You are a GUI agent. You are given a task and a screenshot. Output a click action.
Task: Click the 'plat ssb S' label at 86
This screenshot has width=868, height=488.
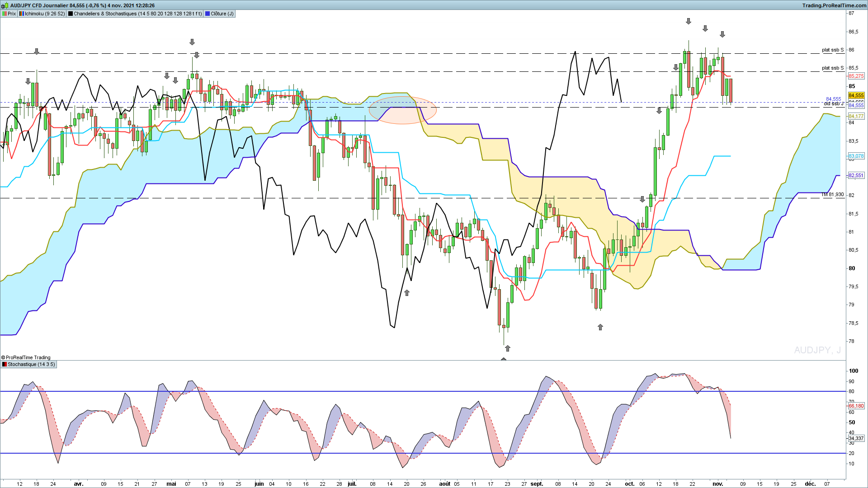pos(833,50)
